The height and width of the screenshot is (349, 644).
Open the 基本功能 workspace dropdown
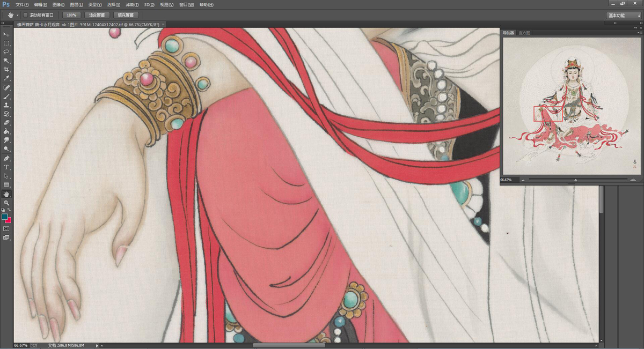point(624,16)
